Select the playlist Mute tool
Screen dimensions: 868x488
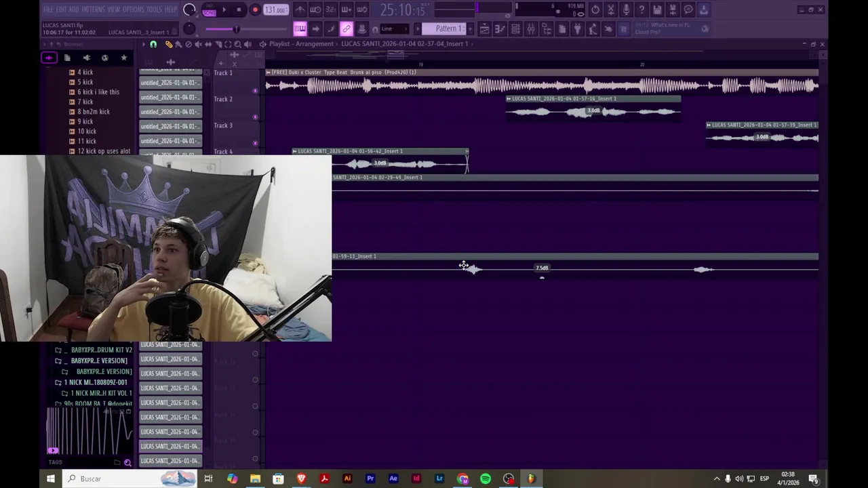click(x=198, y=44)
